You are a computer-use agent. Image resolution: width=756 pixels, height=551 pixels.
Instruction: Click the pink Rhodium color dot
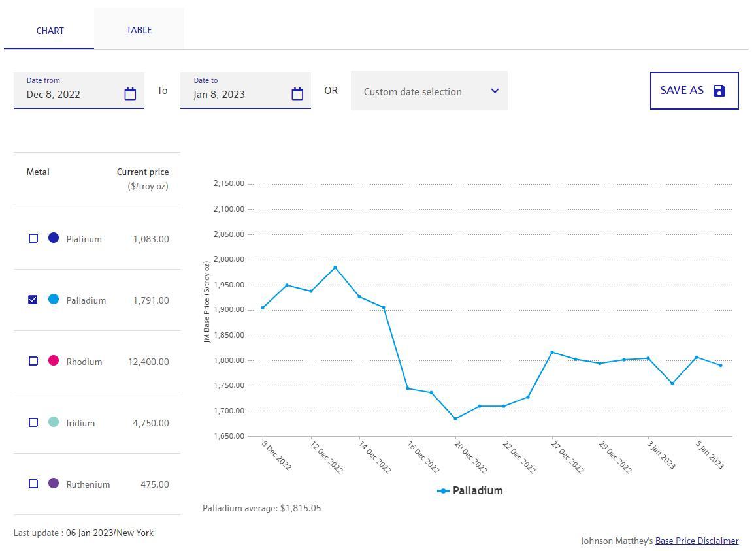tap(54, 360)
